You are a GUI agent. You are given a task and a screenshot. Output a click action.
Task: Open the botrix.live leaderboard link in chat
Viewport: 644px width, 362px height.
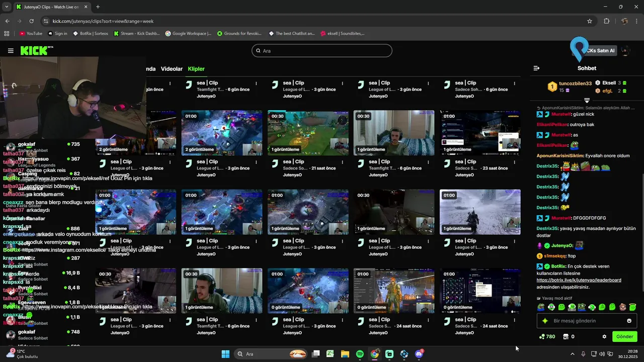(579, 280)
